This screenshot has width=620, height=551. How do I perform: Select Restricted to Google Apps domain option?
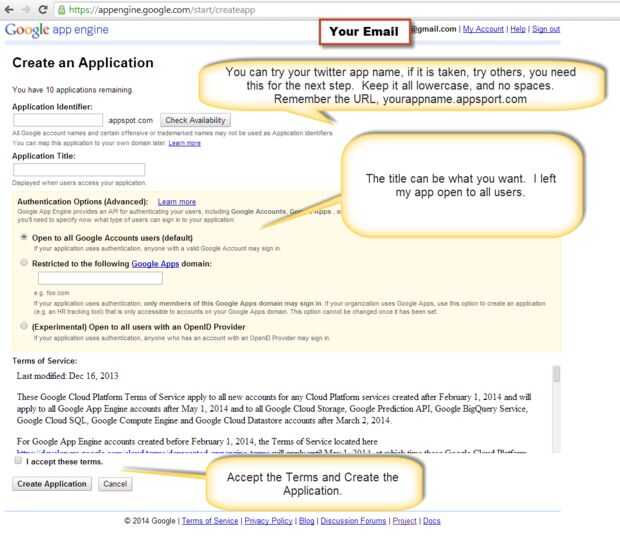(24, 263)
